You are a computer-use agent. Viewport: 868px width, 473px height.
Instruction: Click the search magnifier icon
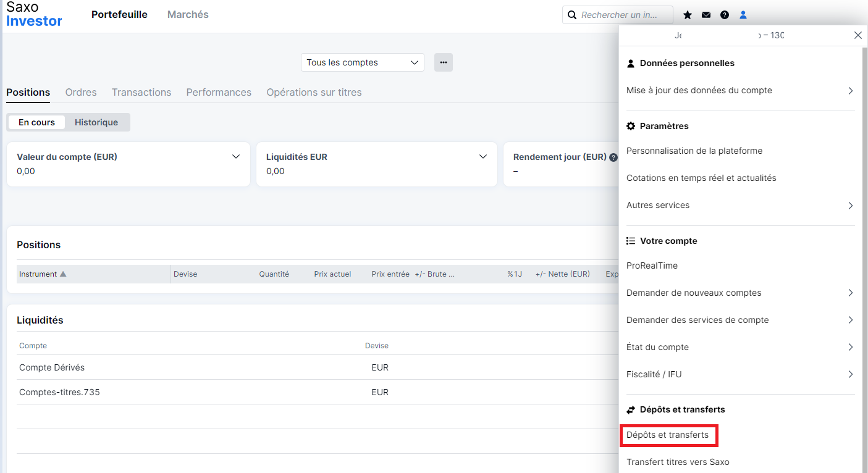coord(572,15)
